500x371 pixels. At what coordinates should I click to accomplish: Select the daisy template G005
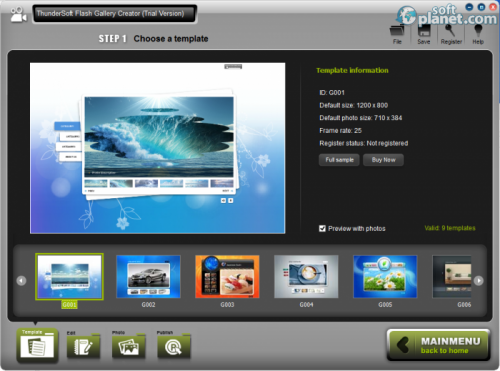point(385,277)
